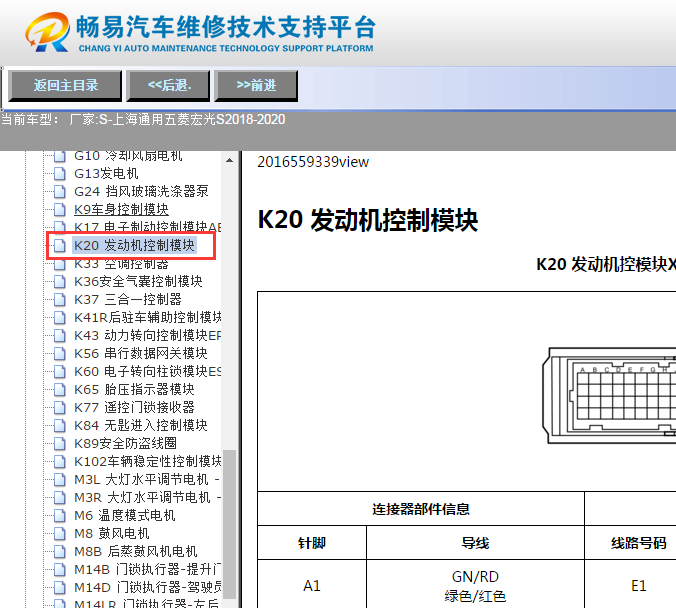
Task: Click the document icon beside K60 电子转向柱锁模块
Action: pyautogui.click(x=60, y=371)
